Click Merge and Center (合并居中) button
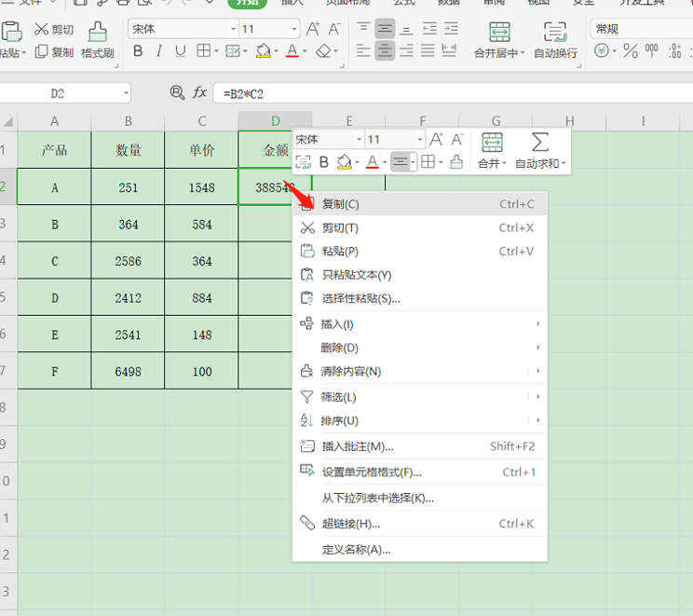 coord(499,41)
